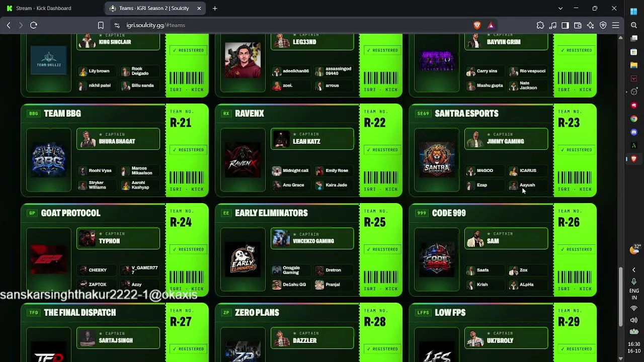The width and height of the screenshot is (644, 362).
Task: Open Leo AI sparkle icon in toolbar
Action: 591,25
